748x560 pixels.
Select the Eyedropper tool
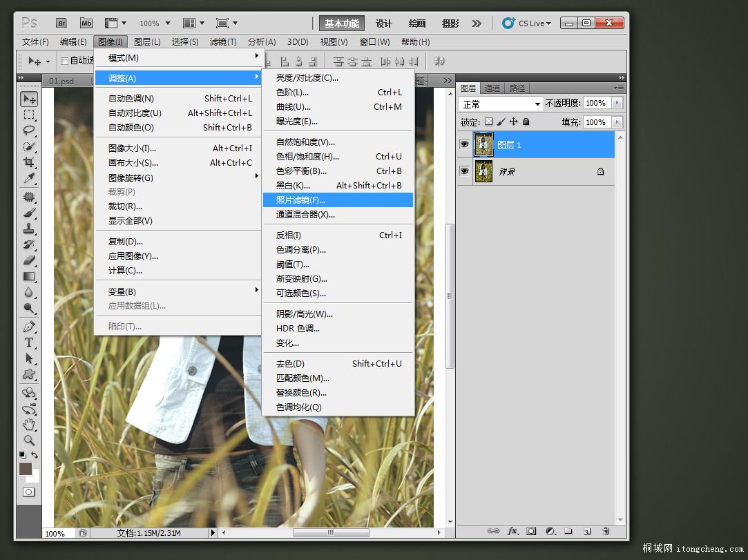29,178
